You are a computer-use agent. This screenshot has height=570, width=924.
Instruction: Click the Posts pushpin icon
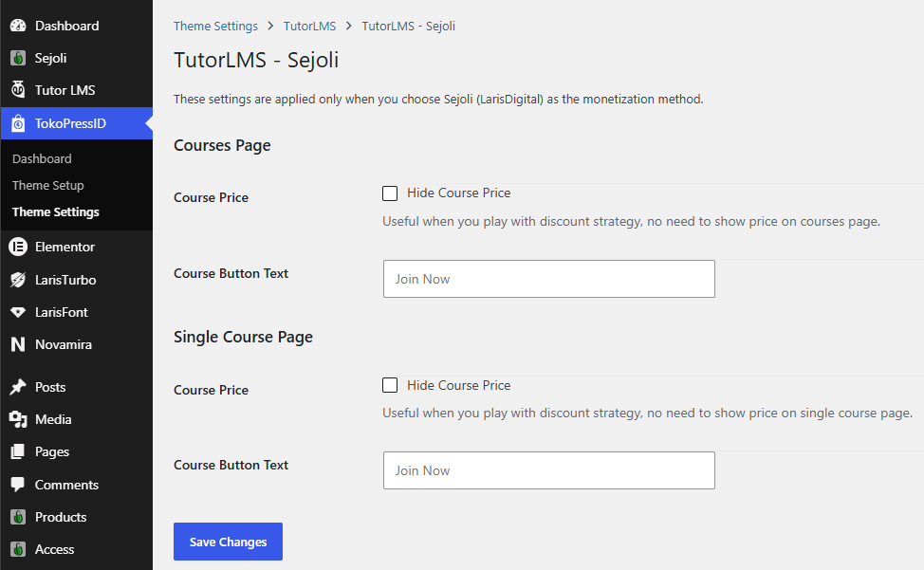coord(18,387)
